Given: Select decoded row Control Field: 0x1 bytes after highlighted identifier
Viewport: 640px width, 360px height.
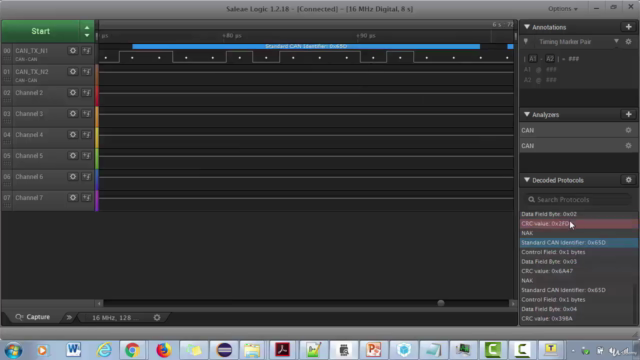Looking at the screenshot, I should click(x=578, y=252).
